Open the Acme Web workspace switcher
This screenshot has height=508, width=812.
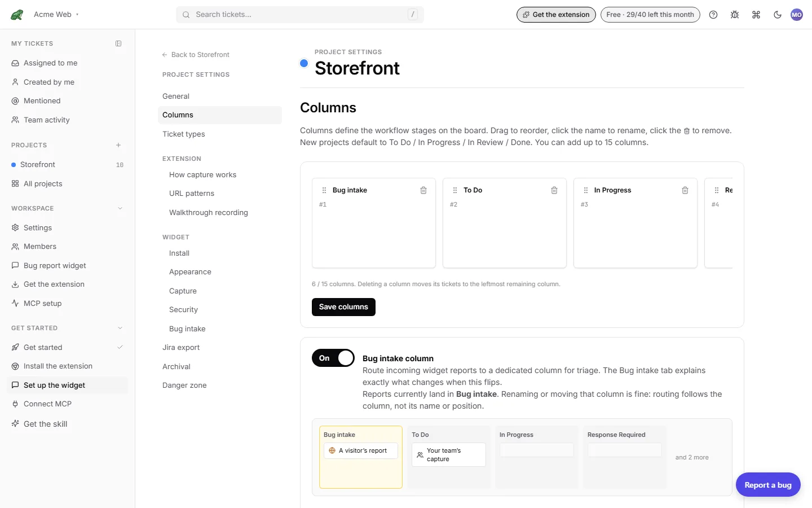(x=56, y=15)
